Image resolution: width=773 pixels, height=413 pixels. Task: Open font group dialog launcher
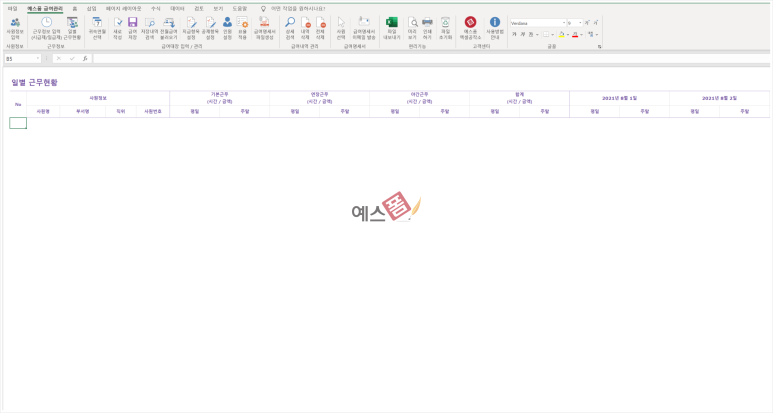599,47
